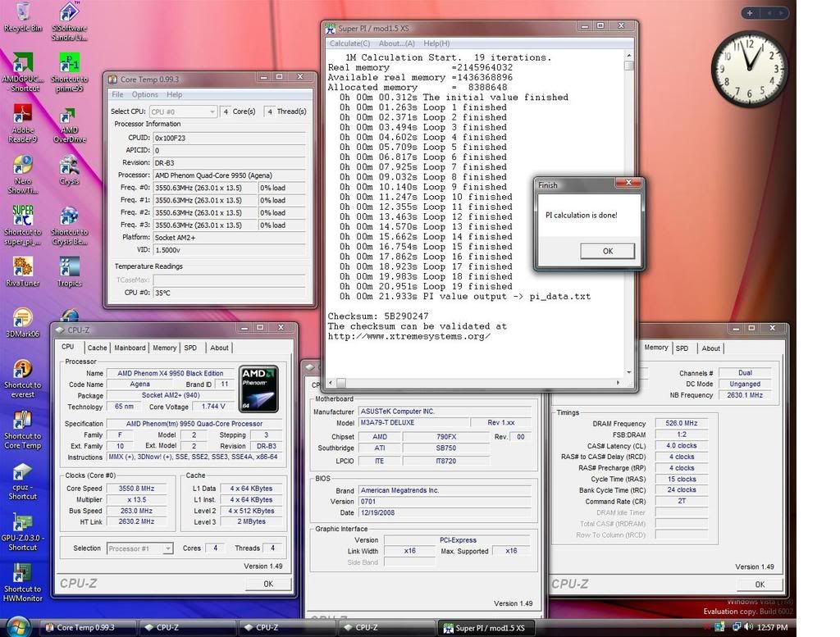Switch to Mainboard tab in left CPU-Z
Image resolution: width=840 pixels, height=637 pixels.
tap(130, 348)
